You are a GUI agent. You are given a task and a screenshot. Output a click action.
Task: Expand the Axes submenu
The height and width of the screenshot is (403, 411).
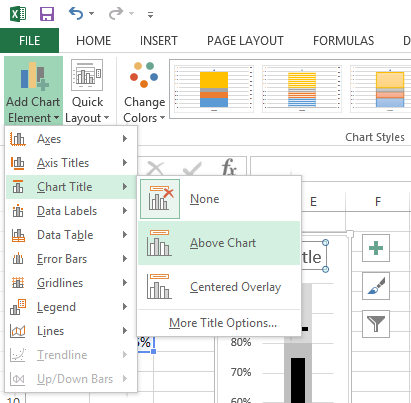click(71, 139)
